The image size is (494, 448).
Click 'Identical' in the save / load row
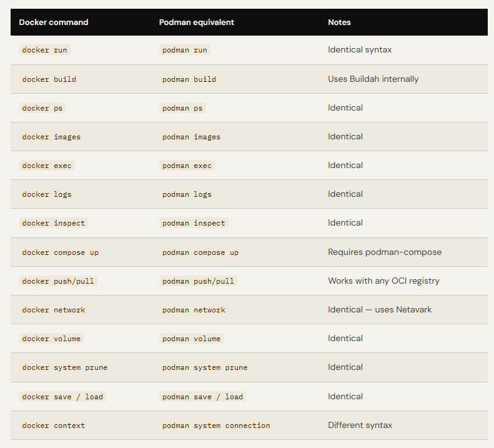(345, 396)
